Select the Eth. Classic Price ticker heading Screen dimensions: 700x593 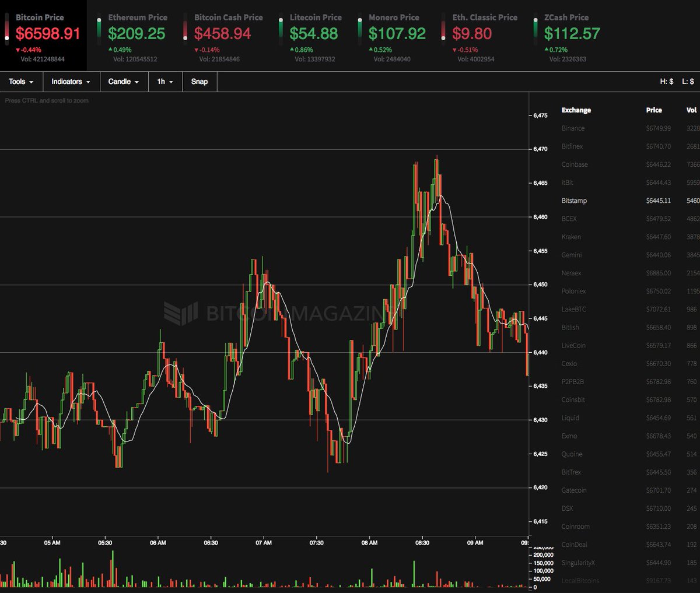[485, 17]
